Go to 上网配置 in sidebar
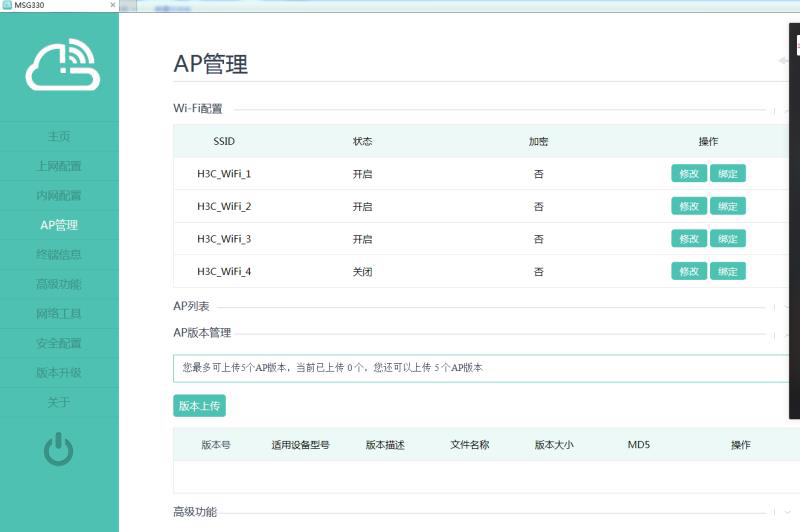Image resolution: width=800 pixels, height=532 pixels. click(59, 166)
